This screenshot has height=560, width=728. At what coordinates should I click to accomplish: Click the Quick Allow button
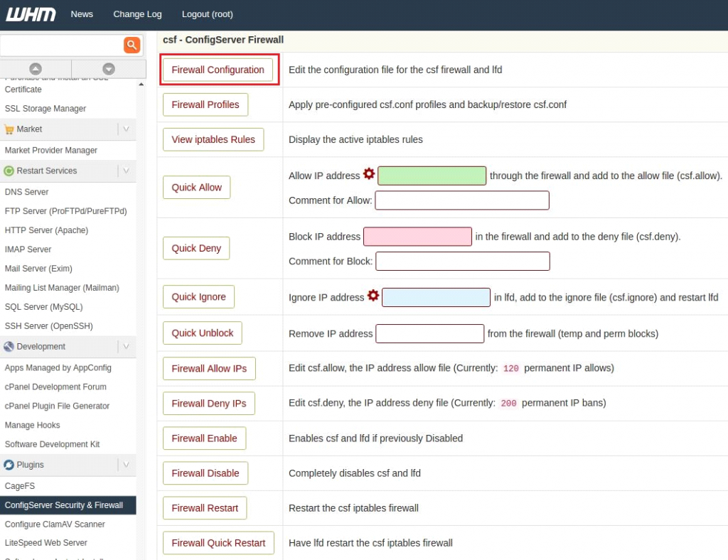pyautogui.click(x=196, y=188)
